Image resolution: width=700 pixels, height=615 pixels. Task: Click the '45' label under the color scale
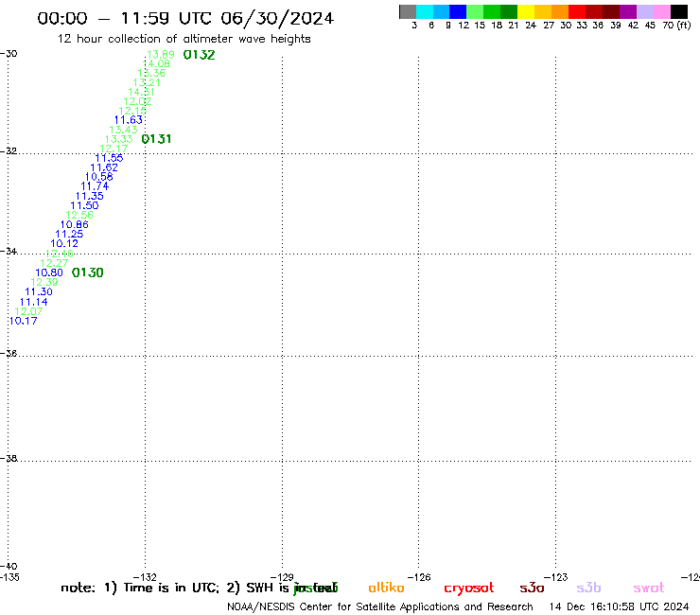(650, 26)
